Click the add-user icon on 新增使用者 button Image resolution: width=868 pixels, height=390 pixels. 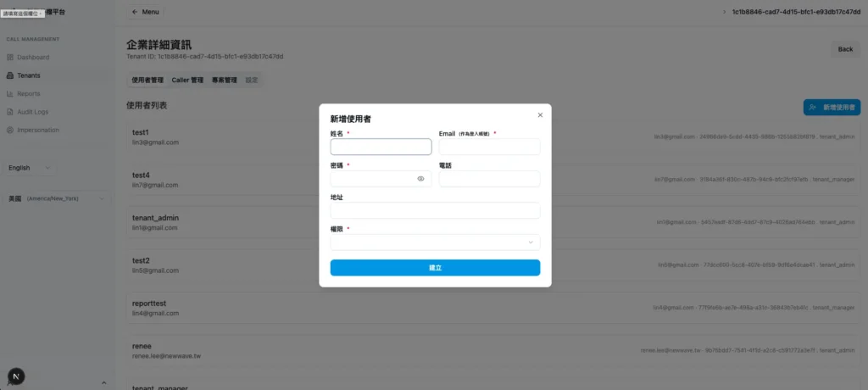pos(813,108)
